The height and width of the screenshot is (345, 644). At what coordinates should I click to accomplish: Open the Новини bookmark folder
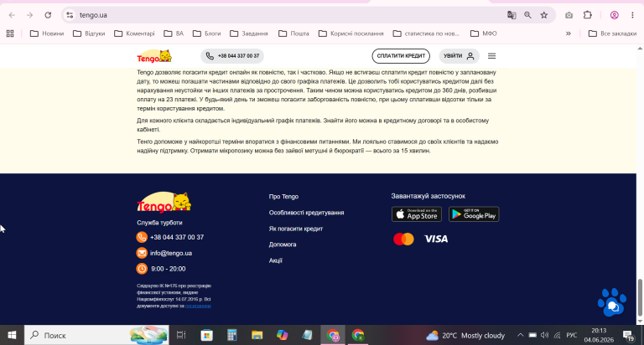(47, 33)
